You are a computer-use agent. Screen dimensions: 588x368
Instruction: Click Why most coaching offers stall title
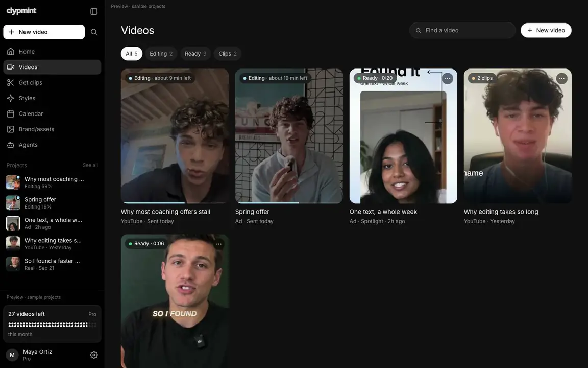pyautogui.click(x=165, y=212)
